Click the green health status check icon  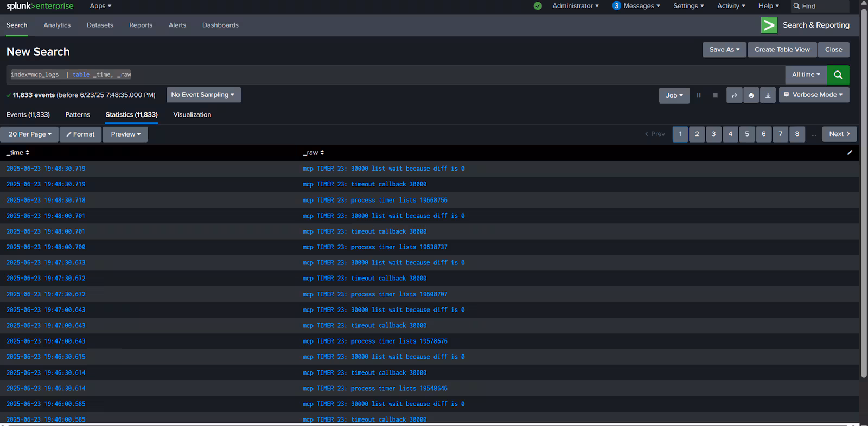pos(538,6)
